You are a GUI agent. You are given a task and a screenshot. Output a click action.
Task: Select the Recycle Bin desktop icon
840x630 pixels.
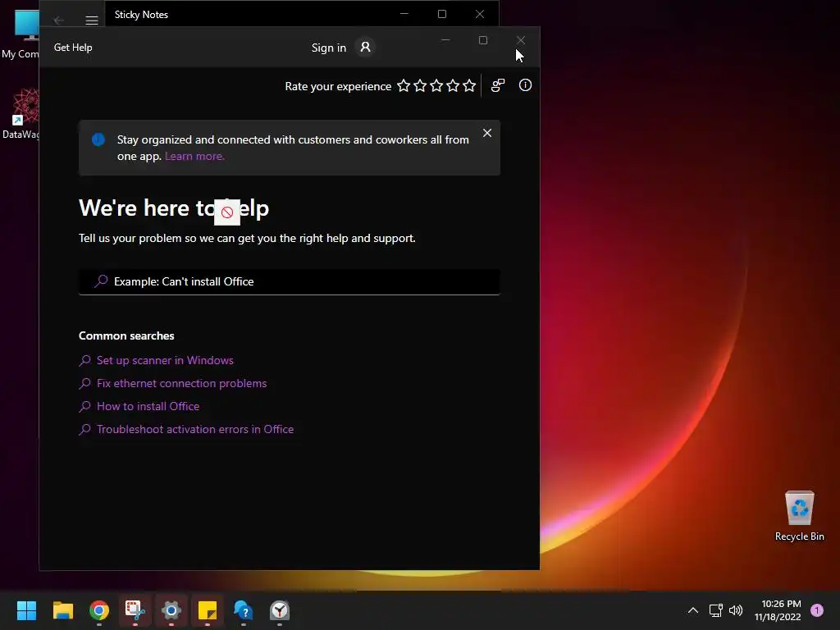(x=799, y=515)
